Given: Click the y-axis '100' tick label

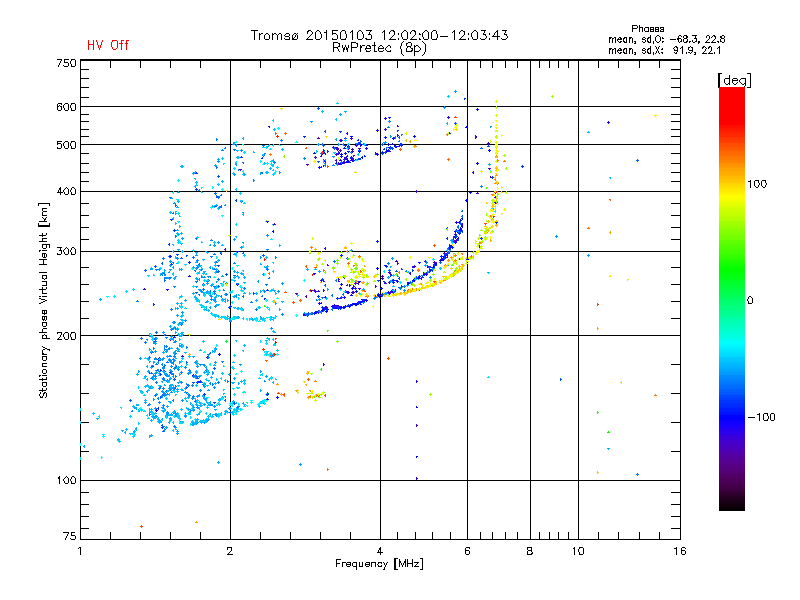Looking at the screenshot, I should coord(66,481).
